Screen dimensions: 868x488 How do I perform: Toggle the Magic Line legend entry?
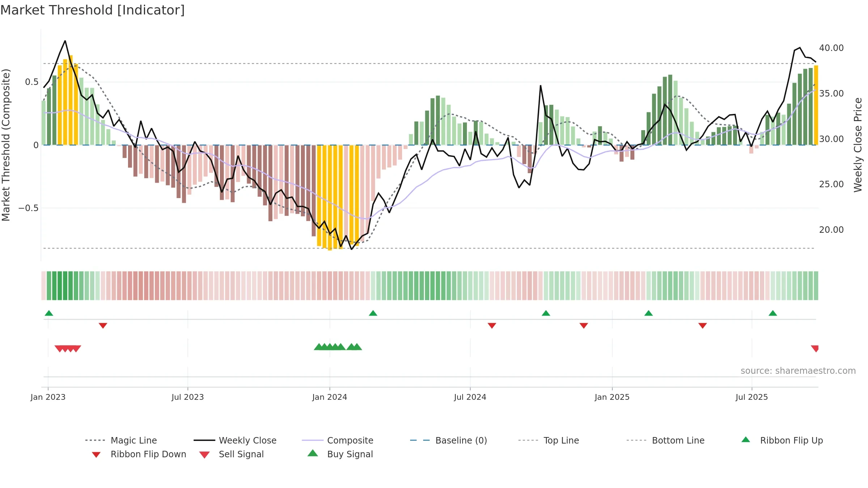click(x=121, y=440)
